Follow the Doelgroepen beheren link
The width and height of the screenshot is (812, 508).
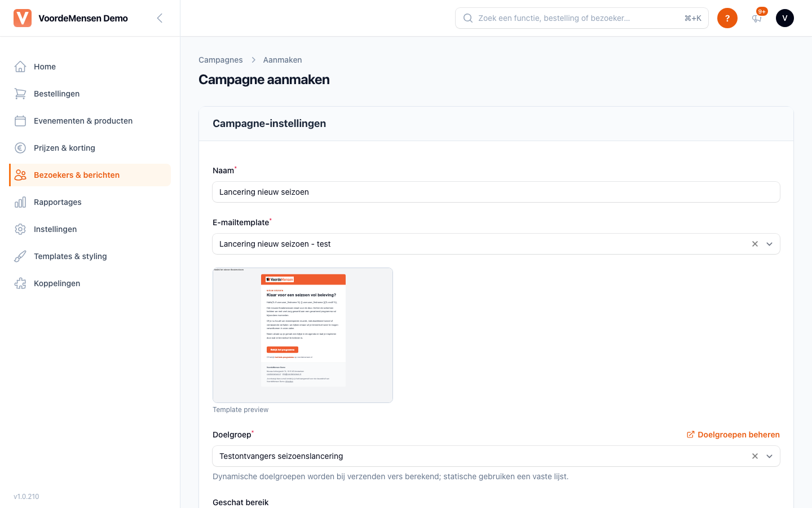733,435
